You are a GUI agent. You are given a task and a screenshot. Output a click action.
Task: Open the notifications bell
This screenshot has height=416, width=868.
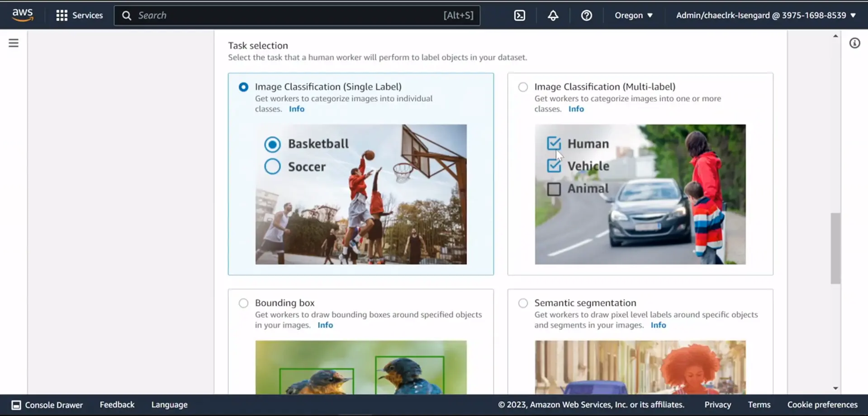coord(553,15)
